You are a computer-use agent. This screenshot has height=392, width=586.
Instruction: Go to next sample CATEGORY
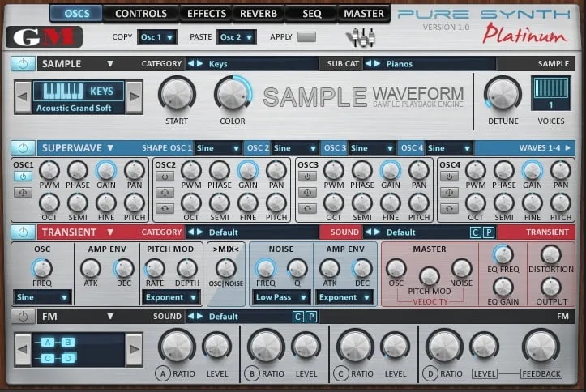coord(200,63)
